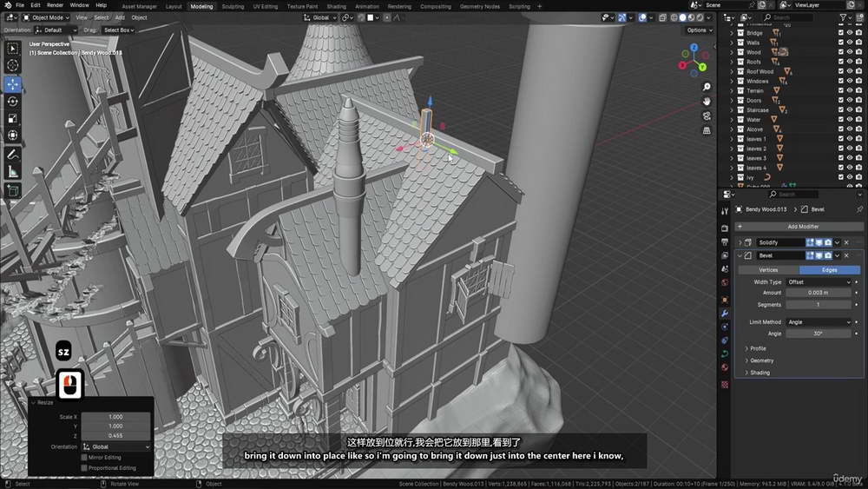Image resolution: width=868 pixels, height=489 pixels.
Task: Open the Tool properties tab
Action: click(725, 211)
